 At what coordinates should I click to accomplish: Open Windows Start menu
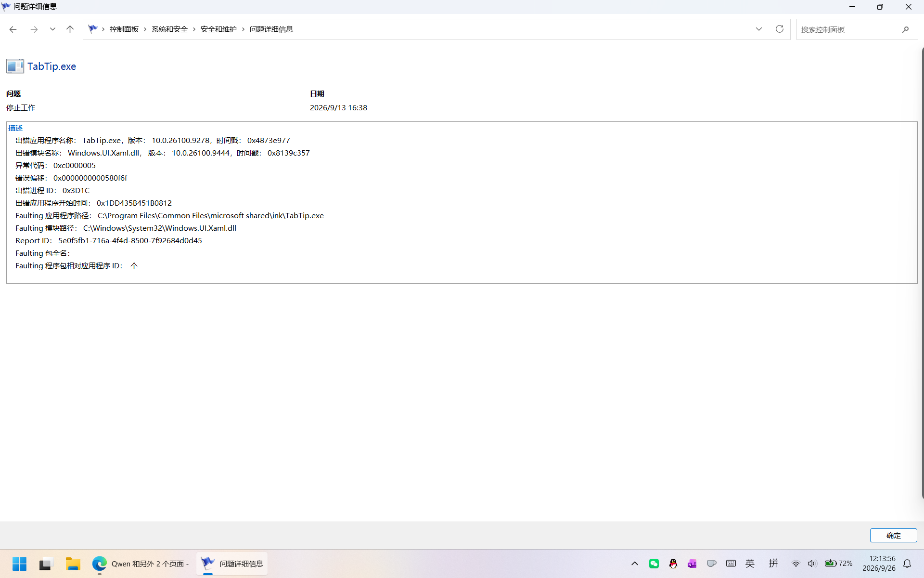(19, 564)
